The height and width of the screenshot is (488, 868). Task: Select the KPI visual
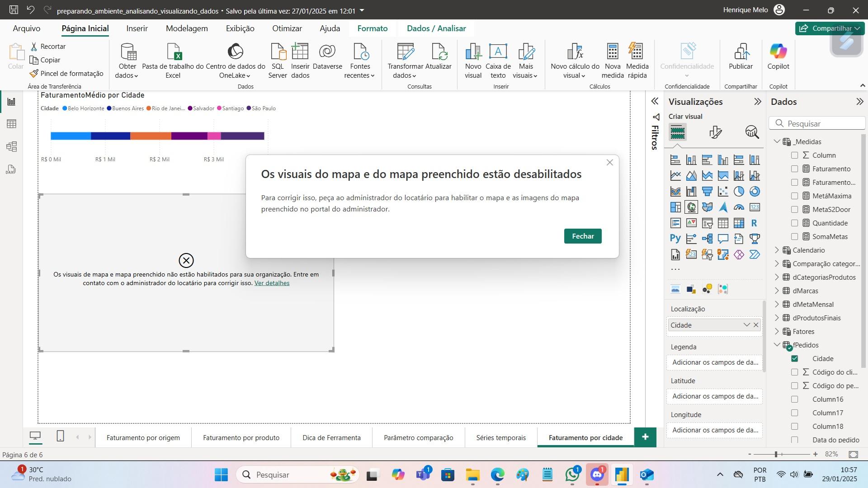[x=691, y=223]
